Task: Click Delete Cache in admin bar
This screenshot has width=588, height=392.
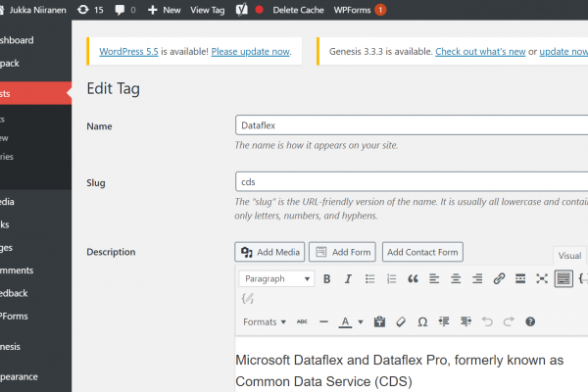Action: 298,10
